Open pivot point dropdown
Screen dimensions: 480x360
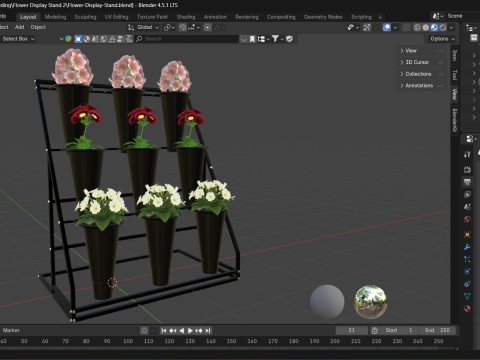pyautogui.click(x=169, y=27)
